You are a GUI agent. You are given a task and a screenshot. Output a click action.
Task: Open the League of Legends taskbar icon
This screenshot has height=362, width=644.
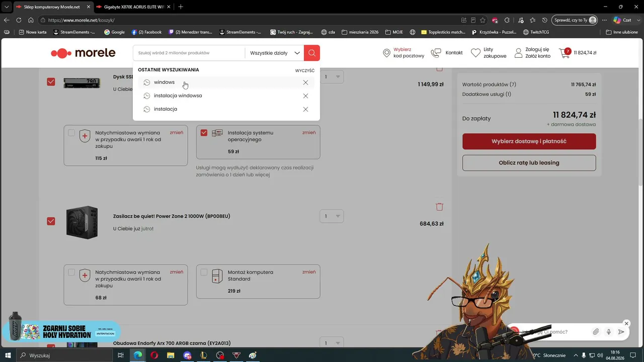point(203,355)
